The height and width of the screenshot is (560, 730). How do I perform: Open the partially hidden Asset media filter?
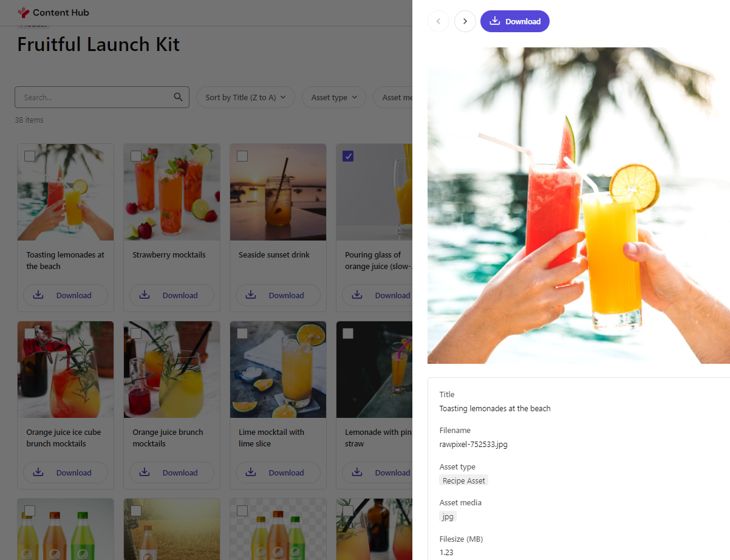[x=393, y=97]
